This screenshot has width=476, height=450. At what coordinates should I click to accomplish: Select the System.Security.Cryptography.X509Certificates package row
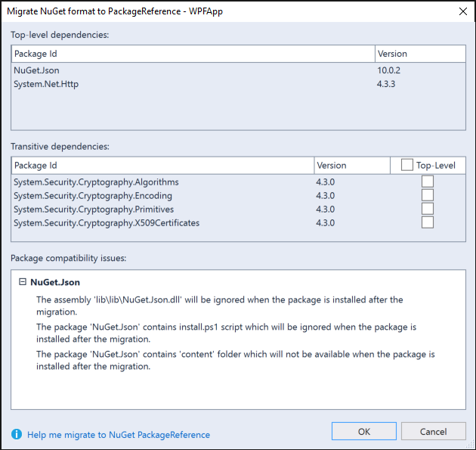click(238, 222)
